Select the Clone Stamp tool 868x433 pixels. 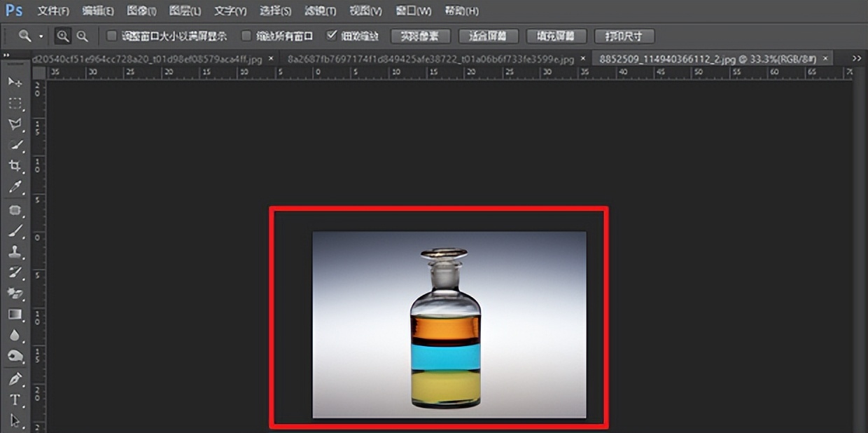pos(15,252)
